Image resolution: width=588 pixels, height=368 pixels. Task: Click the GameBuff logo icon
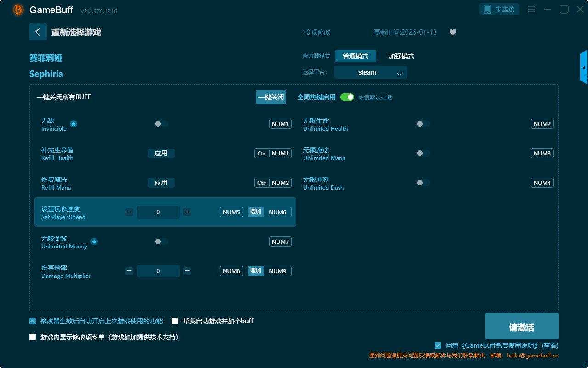[18, 10]
